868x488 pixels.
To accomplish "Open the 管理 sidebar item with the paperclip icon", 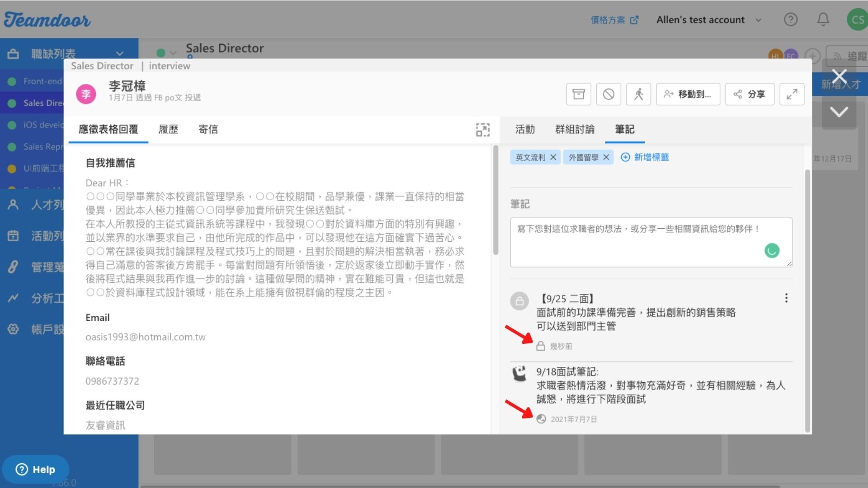I will [35, 267].
